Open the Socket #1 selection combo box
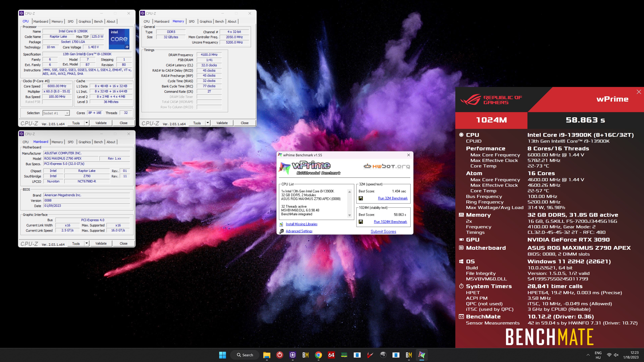 (56, 113)
